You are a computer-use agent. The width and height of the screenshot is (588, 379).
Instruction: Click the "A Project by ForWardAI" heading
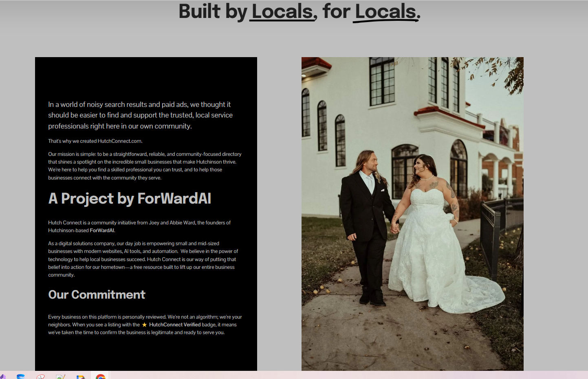pyautogui.click(x=130, y=198)
